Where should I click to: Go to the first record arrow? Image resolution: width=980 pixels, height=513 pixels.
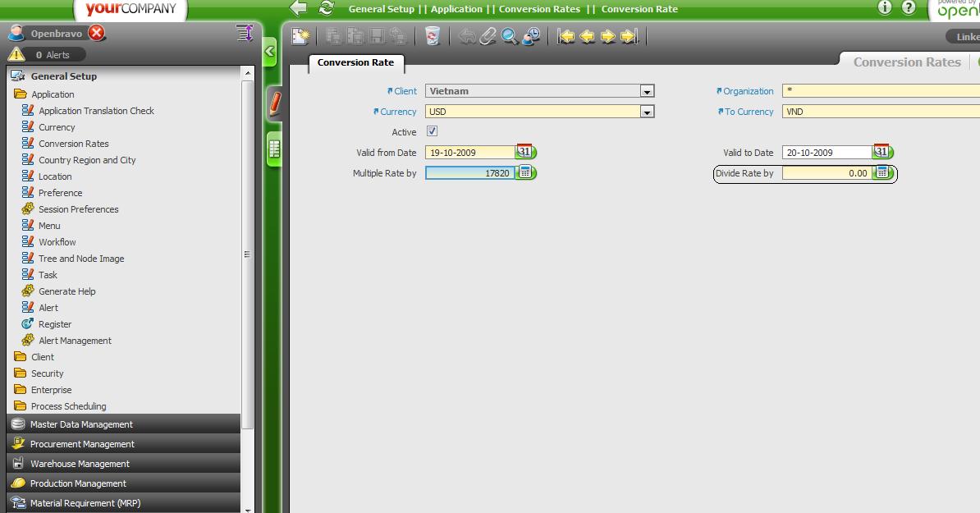566,36
